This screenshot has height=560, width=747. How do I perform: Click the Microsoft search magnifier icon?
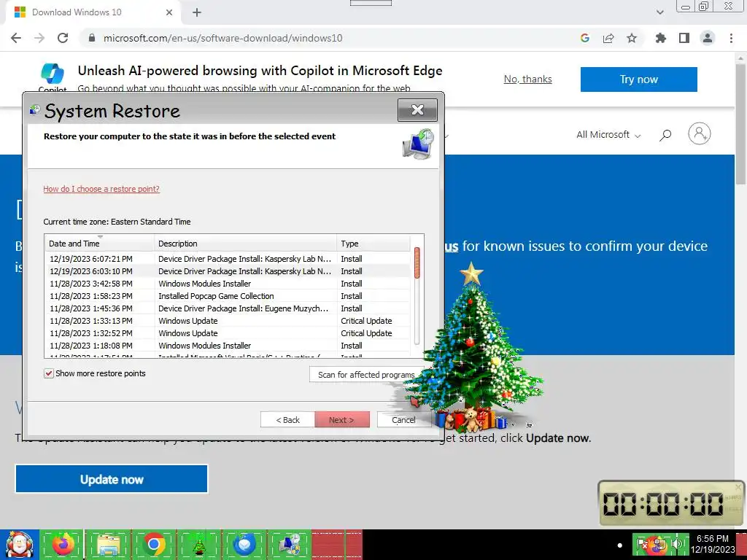665,135
